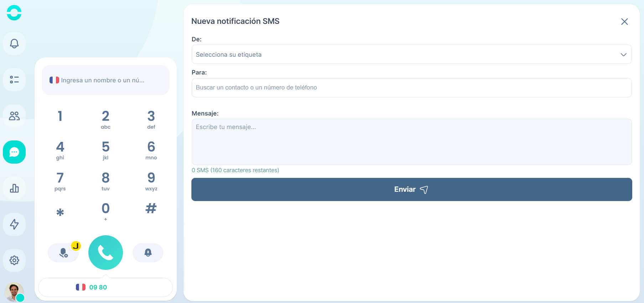Open the lightning bolt shortcuts icon
644x303 pixels.
[14, 224]
